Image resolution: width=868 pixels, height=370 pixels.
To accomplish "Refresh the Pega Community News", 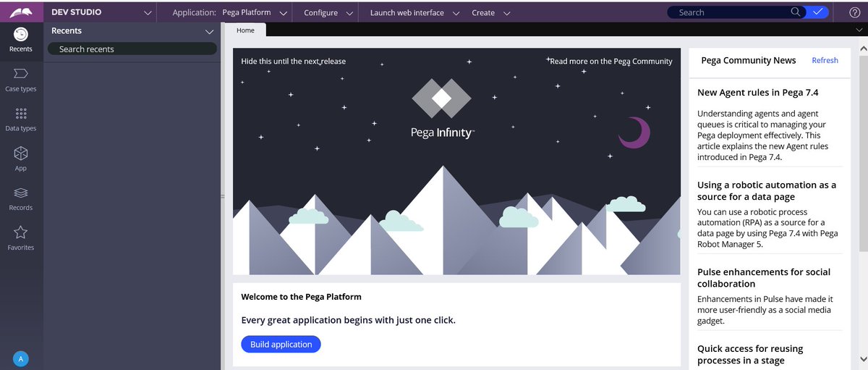I will point(825,61).
